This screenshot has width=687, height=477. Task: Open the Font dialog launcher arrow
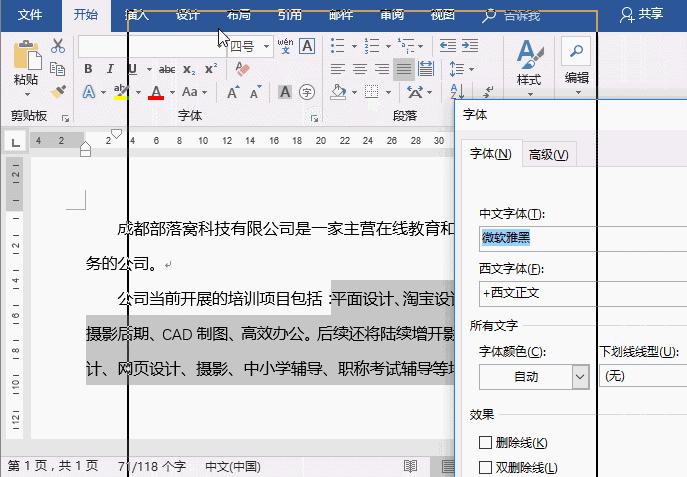(x=315, y=118)
